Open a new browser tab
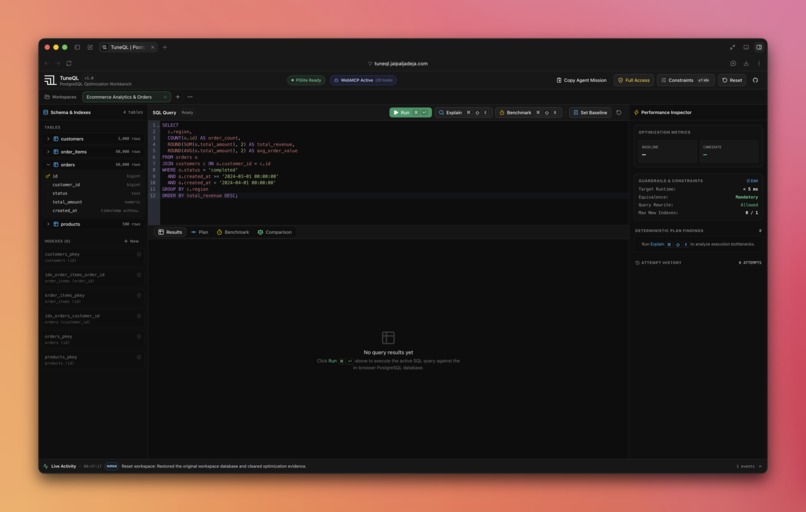This screenshot has height=512, width=806. (x=165, y=47)
